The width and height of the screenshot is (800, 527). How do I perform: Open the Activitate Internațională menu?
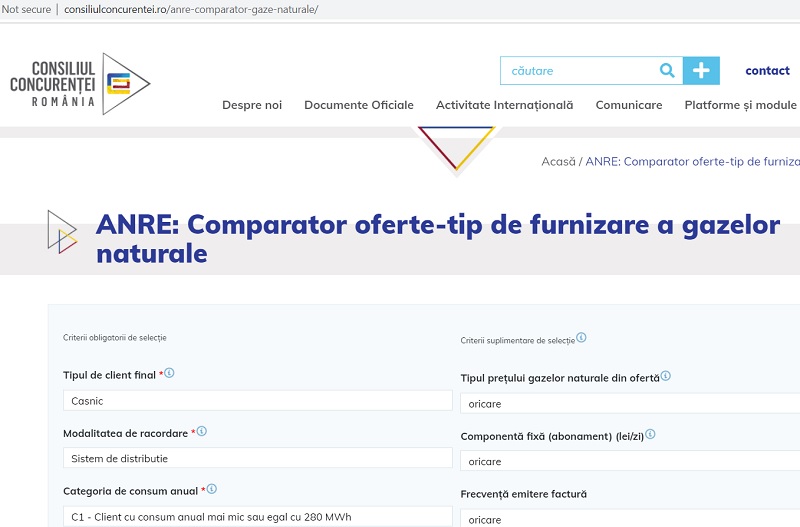(x=505, y=105)
